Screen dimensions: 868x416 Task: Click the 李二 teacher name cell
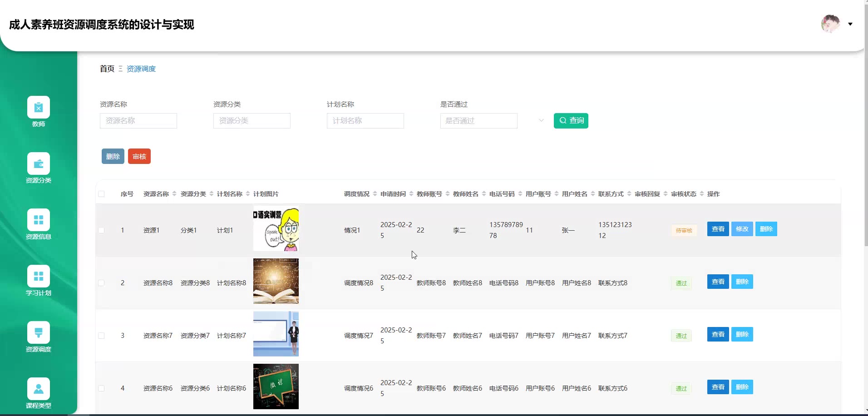[459, 230]
